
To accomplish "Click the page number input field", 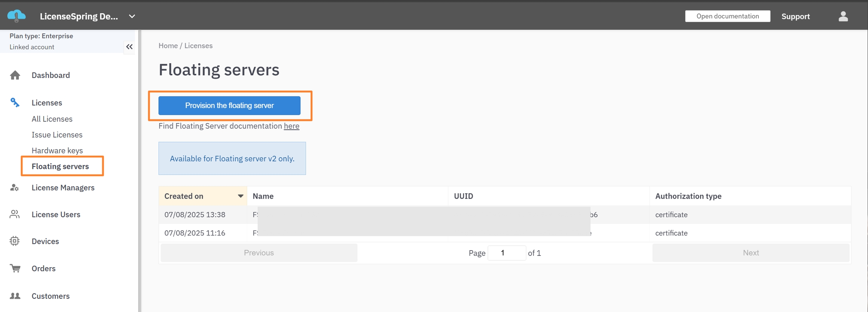I will 506,253.
